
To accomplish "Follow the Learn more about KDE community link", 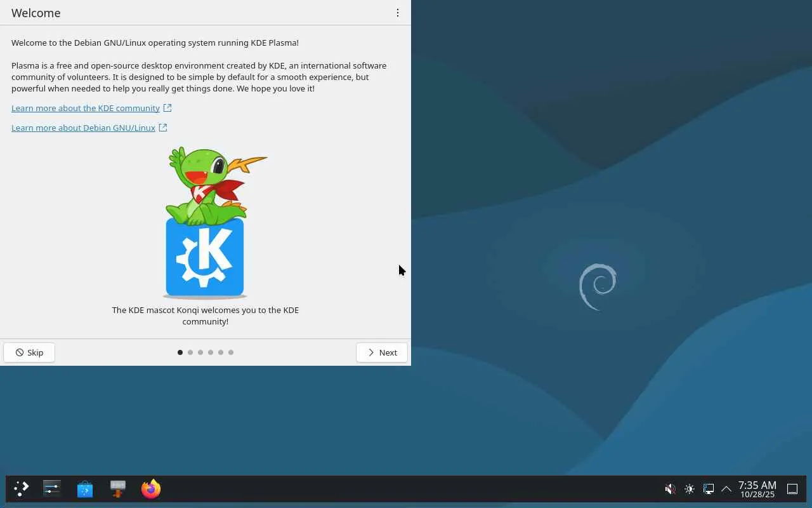I will click(x=91, y=108).
